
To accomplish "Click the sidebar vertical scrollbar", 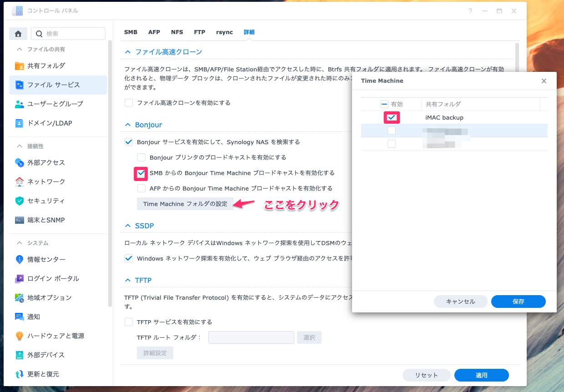I will (x=110, y=173).
